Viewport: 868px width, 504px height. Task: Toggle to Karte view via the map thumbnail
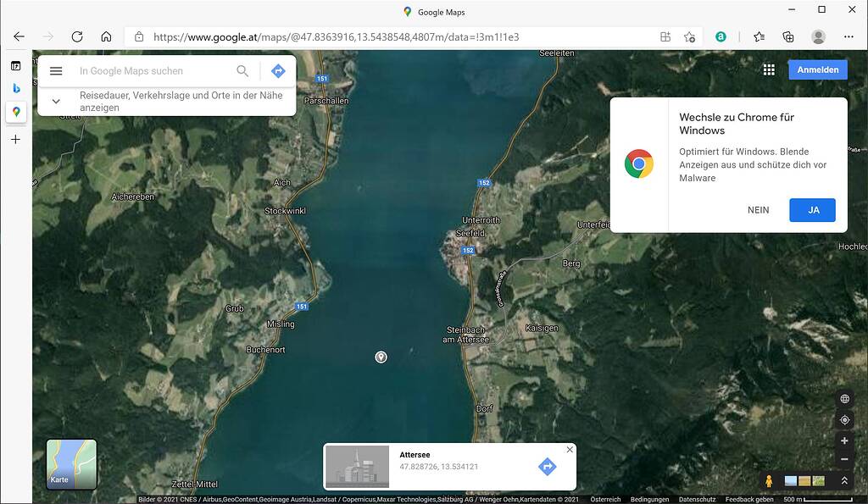click(x=71, y=463)
